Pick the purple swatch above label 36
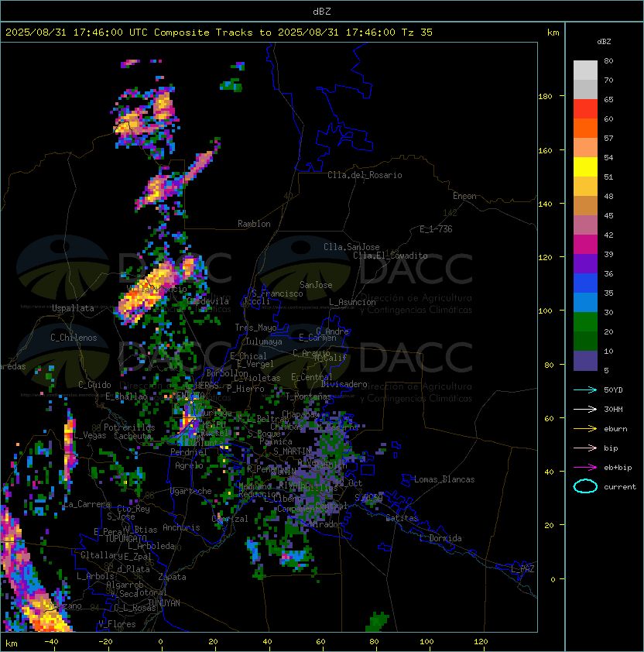The width and height of the screenshot is (644, 652). [585, 263]
